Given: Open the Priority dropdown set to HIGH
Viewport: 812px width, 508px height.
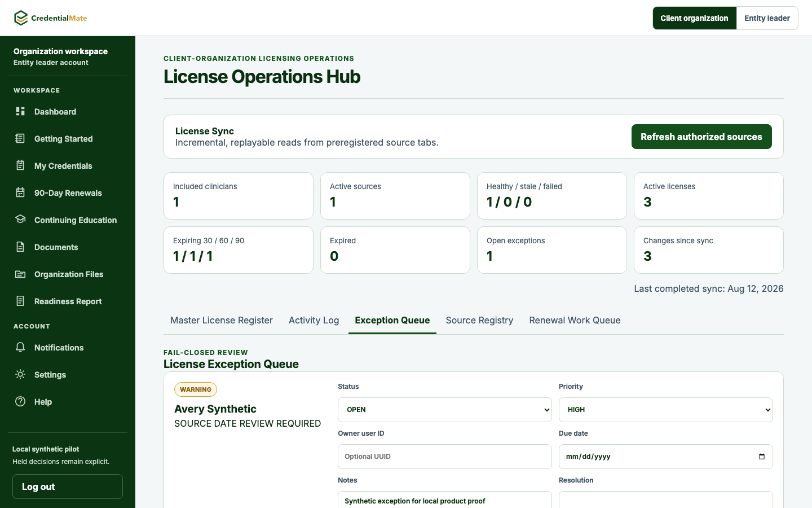Looking at the screenshot, I should point(666,410).
